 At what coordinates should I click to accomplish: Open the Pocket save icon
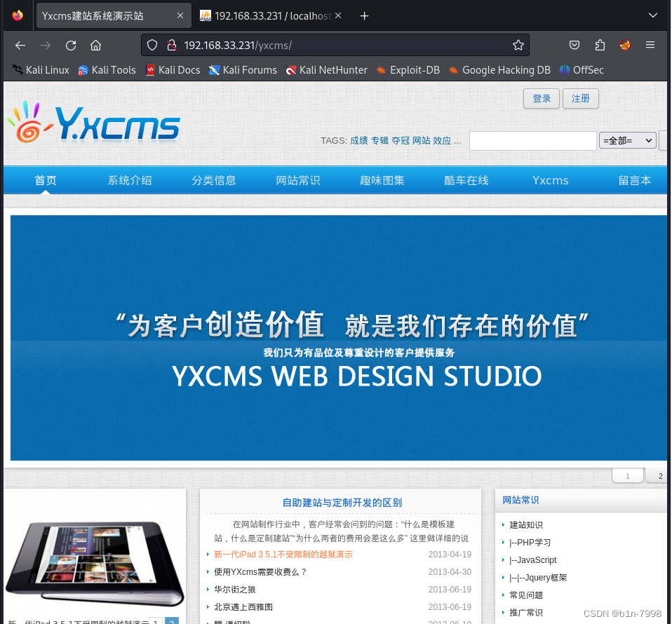tap(574, 45)
